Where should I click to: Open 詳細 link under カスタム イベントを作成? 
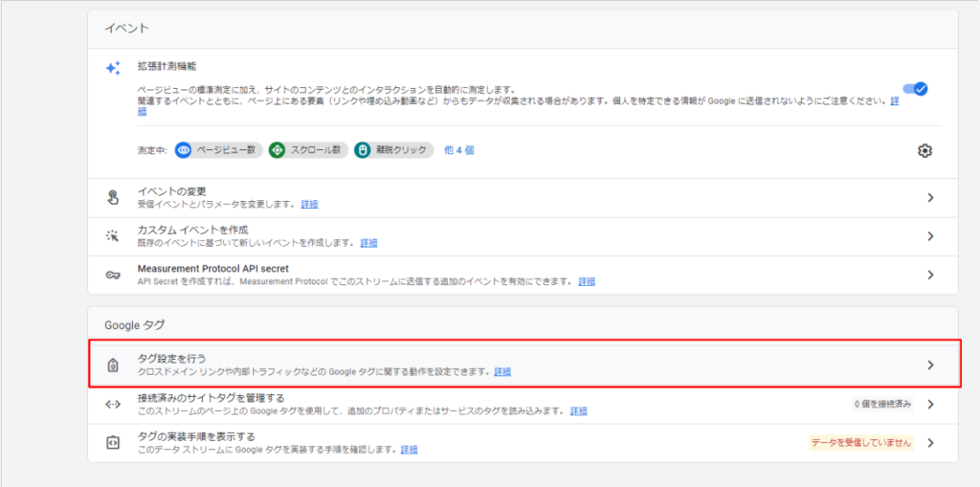[368, 243]
